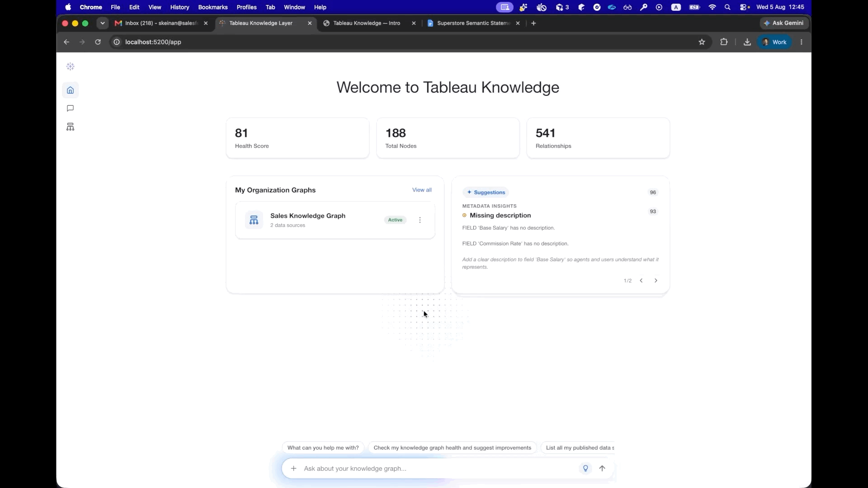The width and height of the screenshot is (868, 488).
Task: Click '2 data sources' text
Action: click(x=288, y=225)
